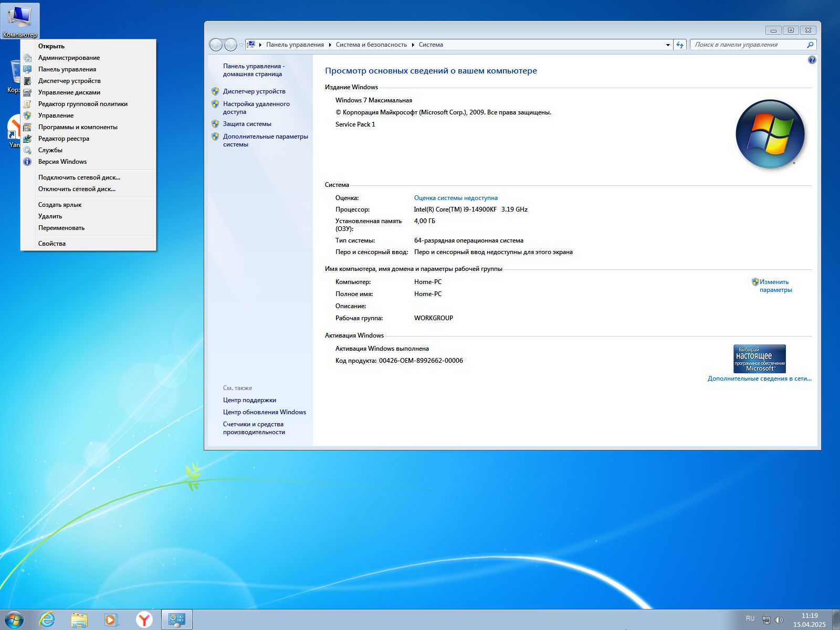Click the RU language indicator

(x=750, y=618)
